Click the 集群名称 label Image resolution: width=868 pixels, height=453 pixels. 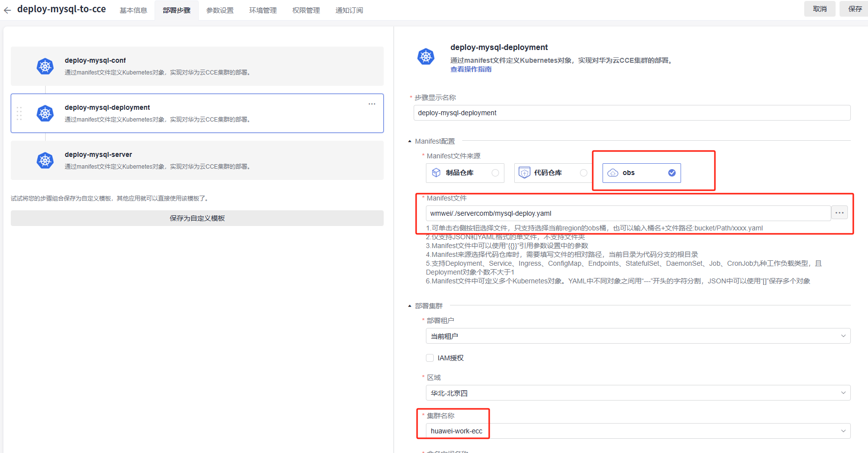point(441,416)
